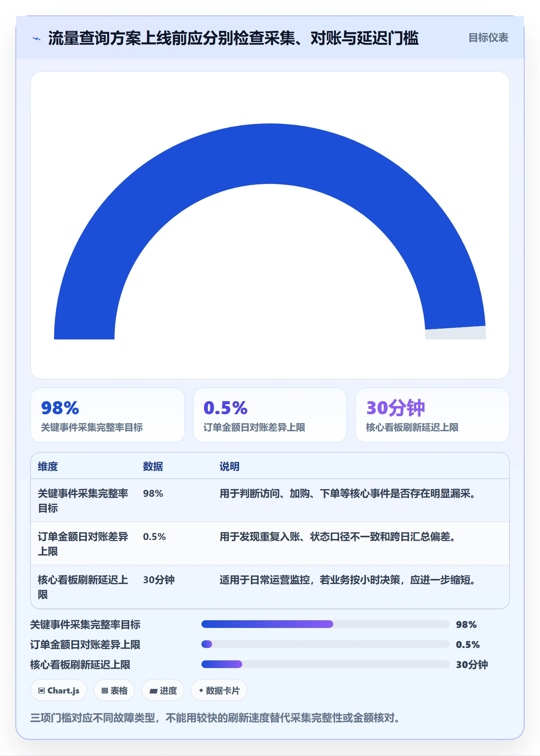Select the 98% data card value
Viewport: 540px width, 756px height.
pyautogui.click(x=60, y=408)
